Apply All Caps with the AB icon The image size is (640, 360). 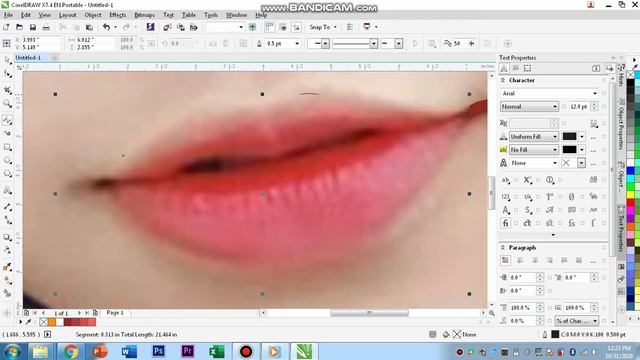tap(593, 180)
